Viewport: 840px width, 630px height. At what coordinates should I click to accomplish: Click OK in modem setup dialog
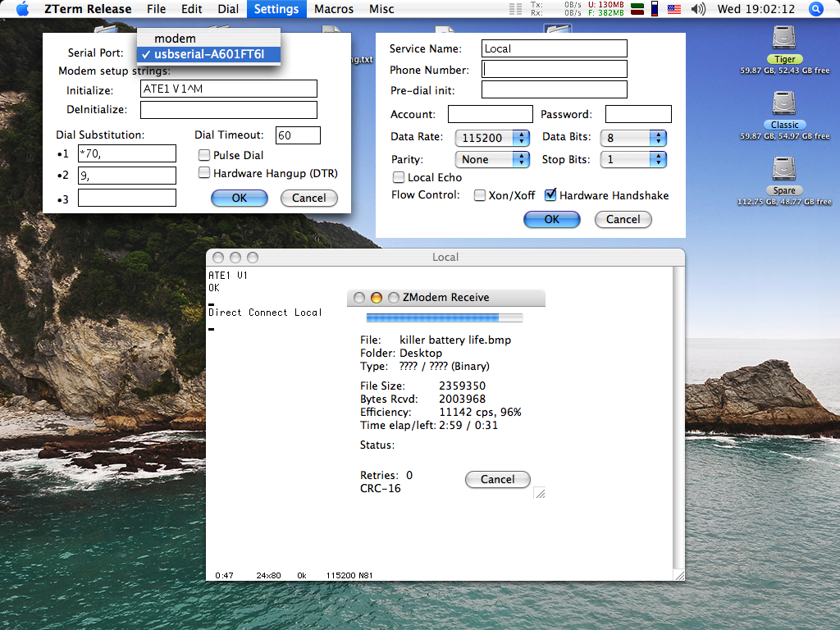click(x=239, y=198)
